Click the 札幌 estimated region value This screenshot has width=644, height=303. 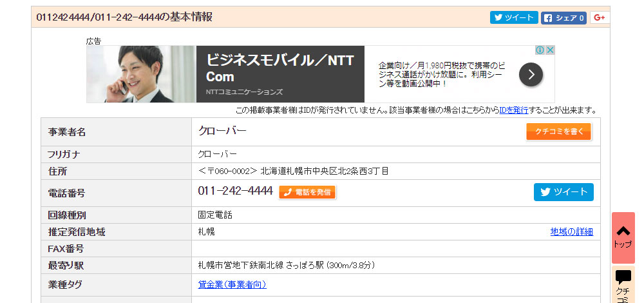[x=207, y=232]
